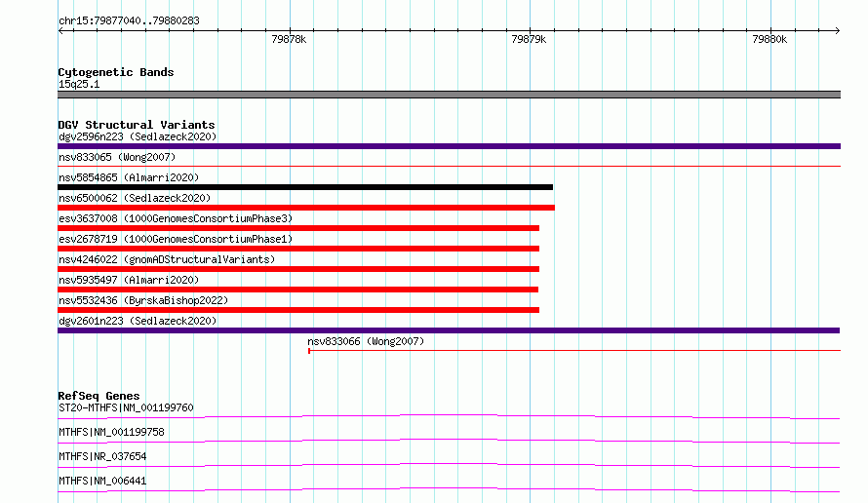Click the red bar of nsv5532436
The width and height of the screenshot is (868, 503).
click(298, 310)
